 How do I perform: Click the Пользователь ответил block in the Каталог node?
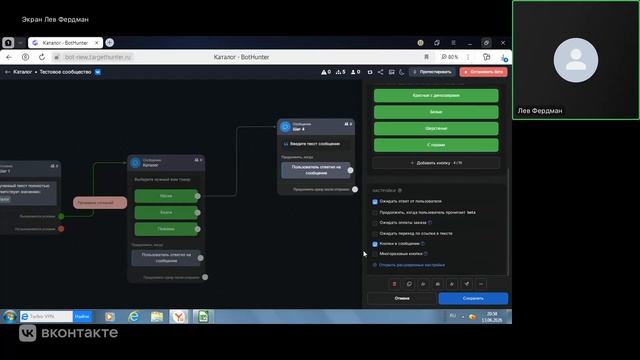(166, 258)
